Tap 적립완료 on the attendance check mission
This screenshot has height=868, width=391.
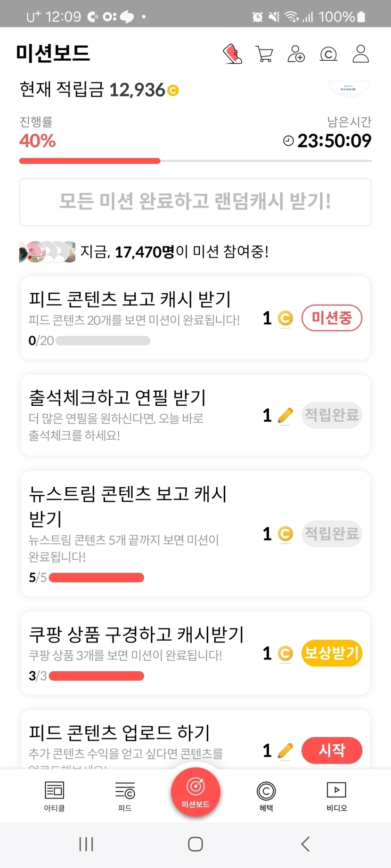332,415
